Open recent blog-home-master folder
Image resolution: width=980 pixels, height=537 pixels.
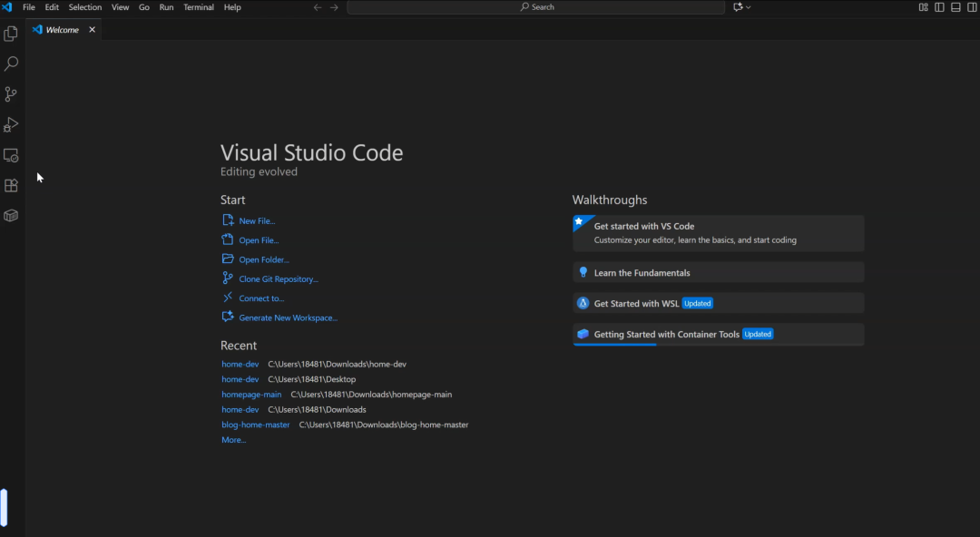click(256, 425)
